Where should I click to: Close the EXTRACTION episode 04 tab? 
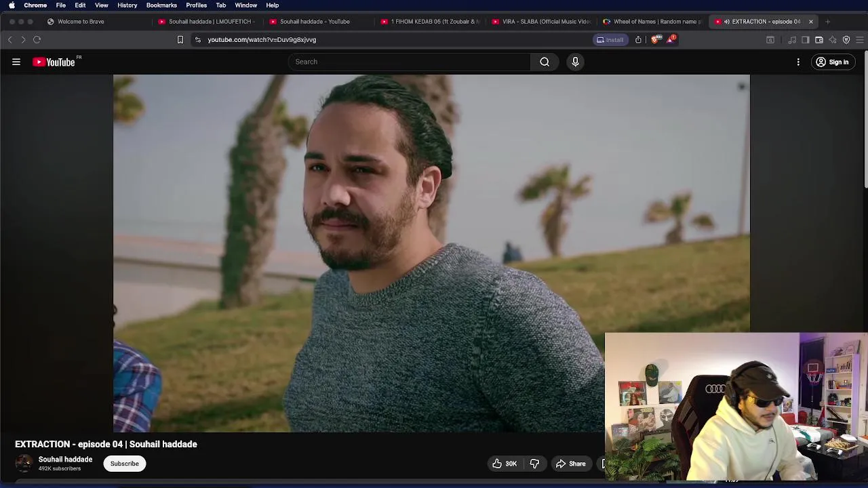point(810,22)
